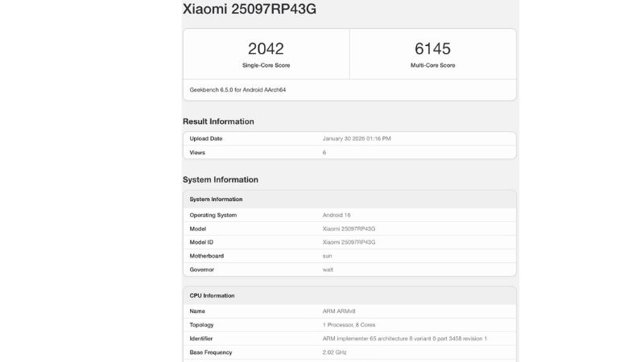Click the Upload Date label

click(206, 138)
